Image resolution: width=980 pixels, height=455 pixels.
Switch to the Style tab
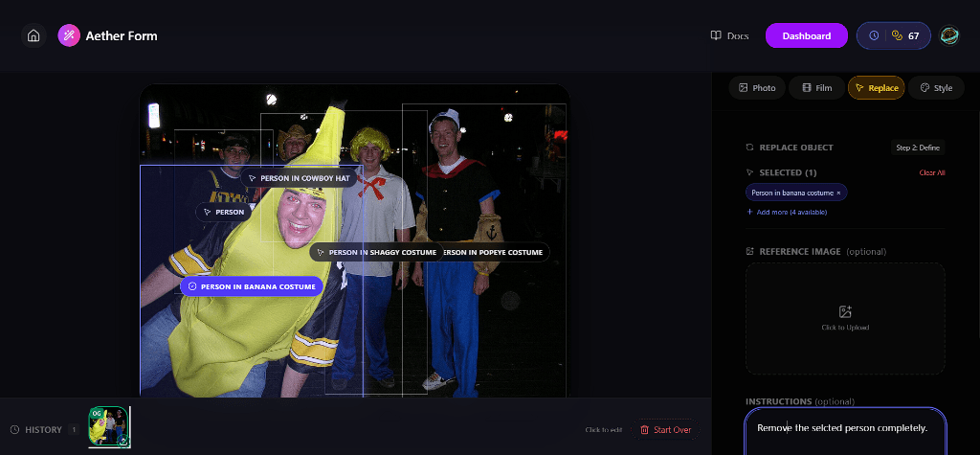point(935,88)
